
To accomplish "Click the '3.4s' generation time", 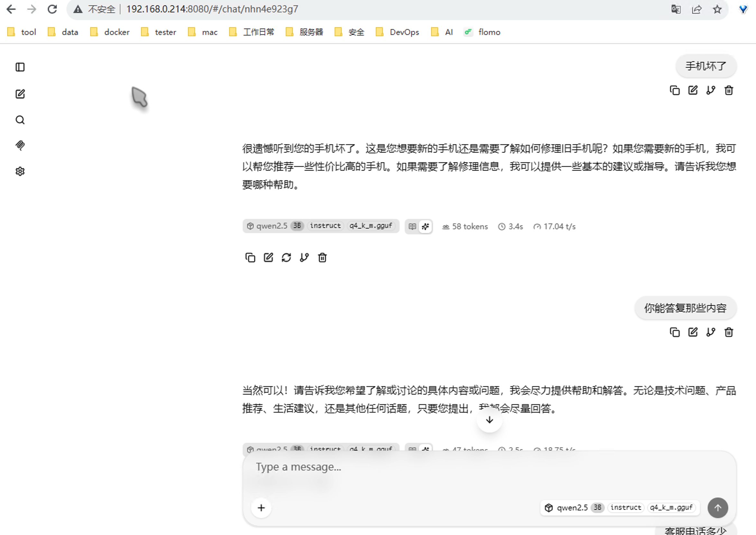I will [x=510, y=227].
